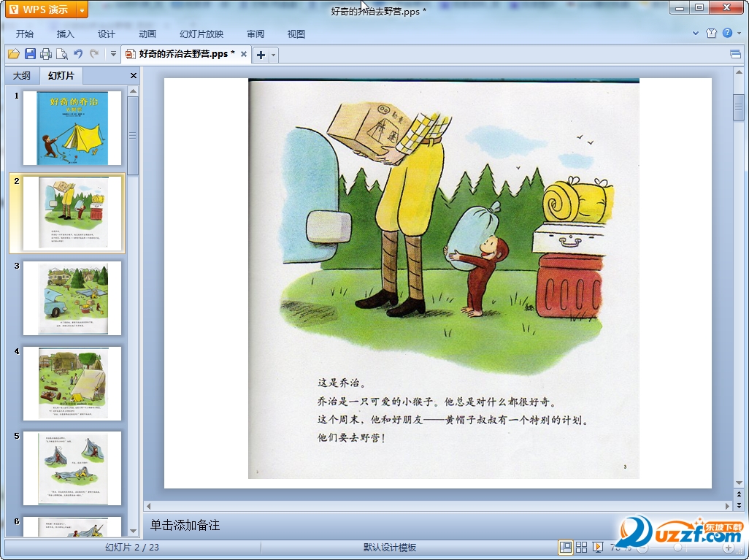Open the new-tab dropdown arrow
749x560 pixels.
273,55
